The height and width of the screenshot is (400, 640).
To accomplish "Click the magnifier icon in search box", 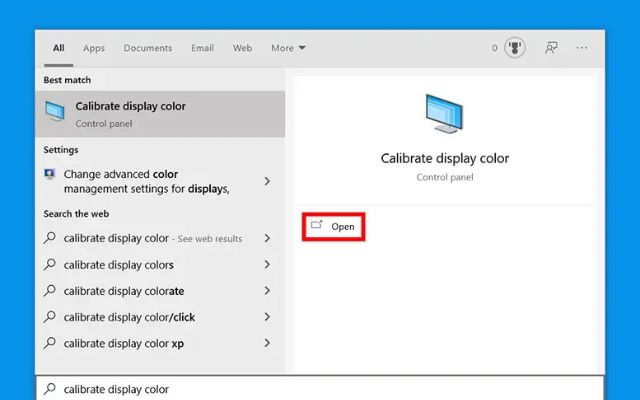I will (x=49, y=388).
